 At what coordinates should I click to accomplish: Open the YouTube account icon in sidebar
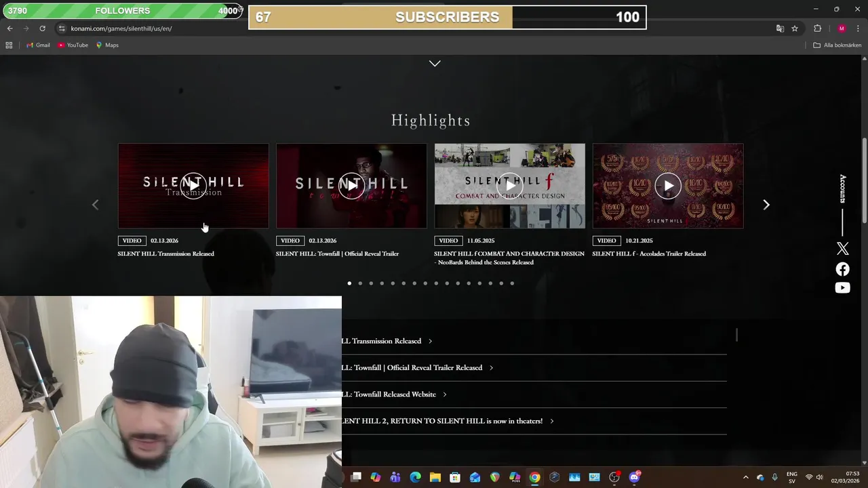842,288
